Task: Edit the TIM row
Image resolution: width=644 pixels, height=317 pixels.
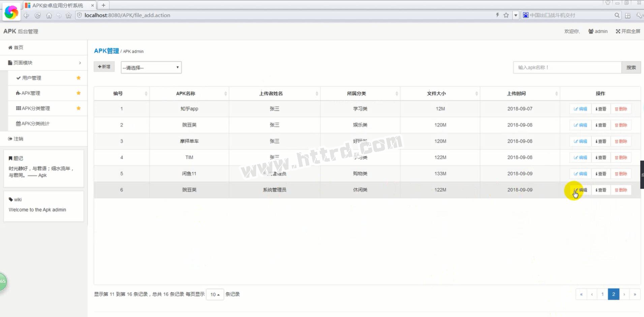Action: pyautogui.click(x=580, y=157)
